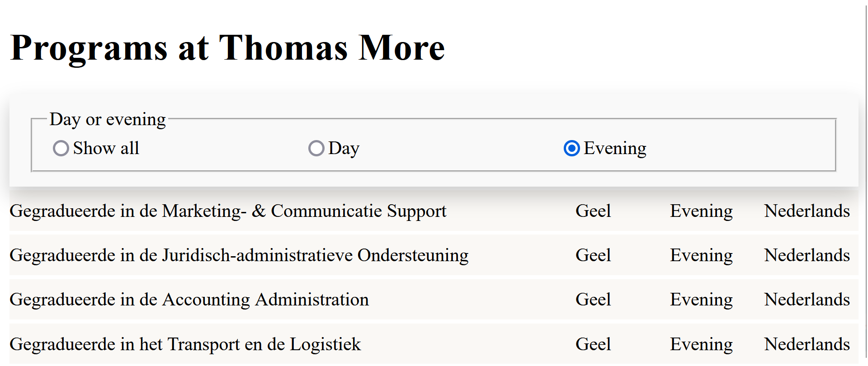Click "Evening" cell in the Marketing- & Communicatie row

[701, 211]
